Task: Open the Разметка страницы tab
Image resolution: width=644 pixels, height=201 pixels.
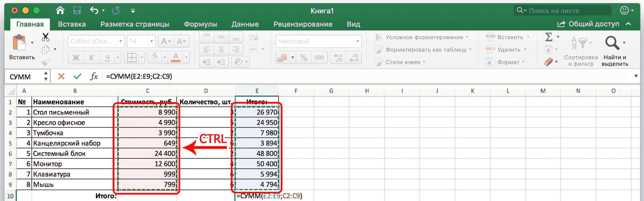Action: point(135,24)
